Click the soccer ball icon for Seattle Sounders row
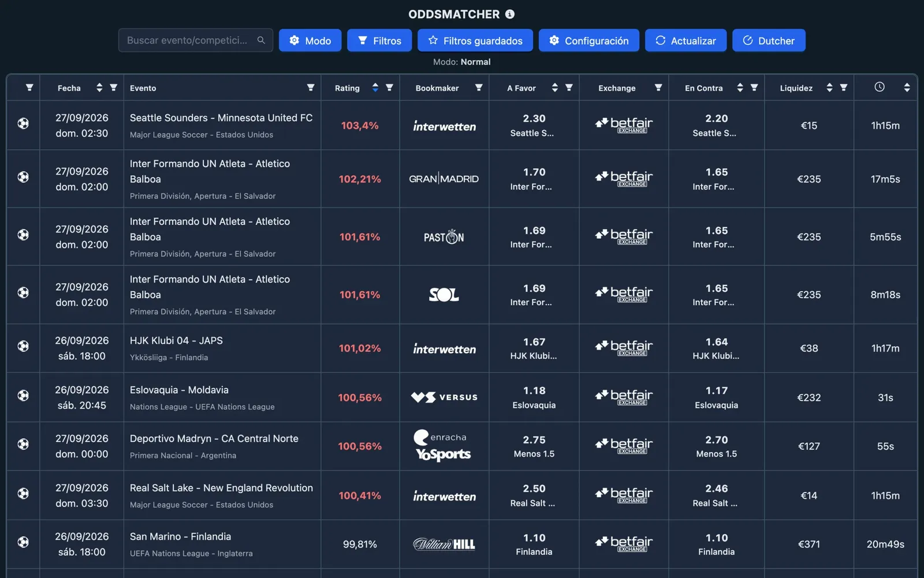 click(x=23, y=123)
